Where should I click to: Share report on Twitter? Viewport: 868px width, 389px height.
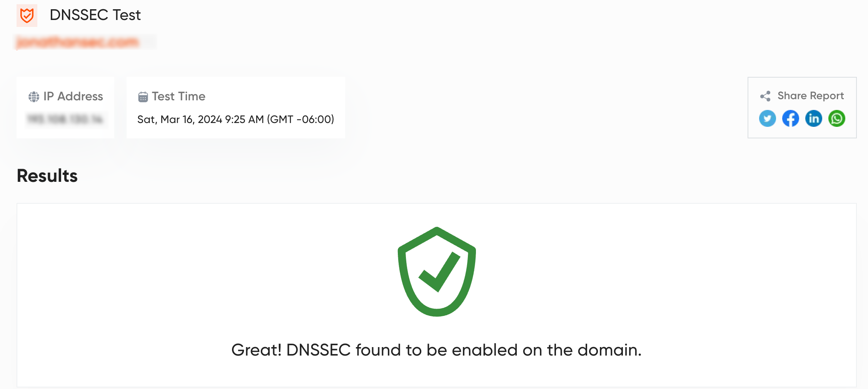click(x=767, y=118)
